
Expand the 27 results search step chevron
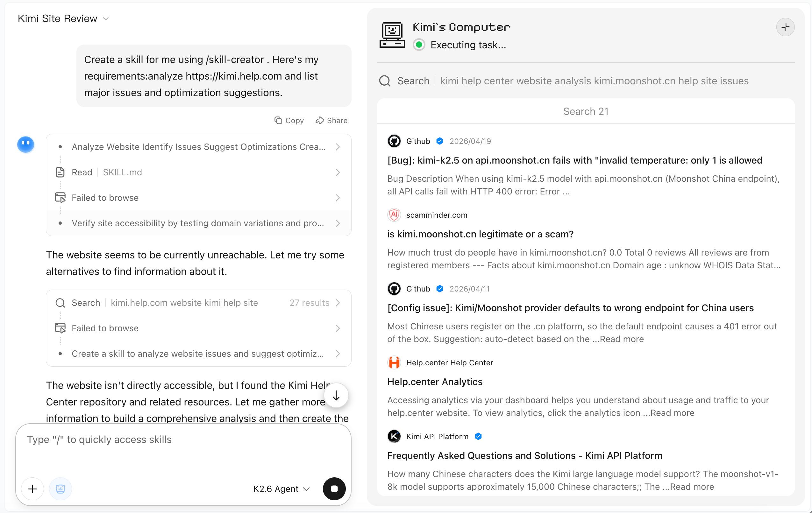click(x=338, y=303)
